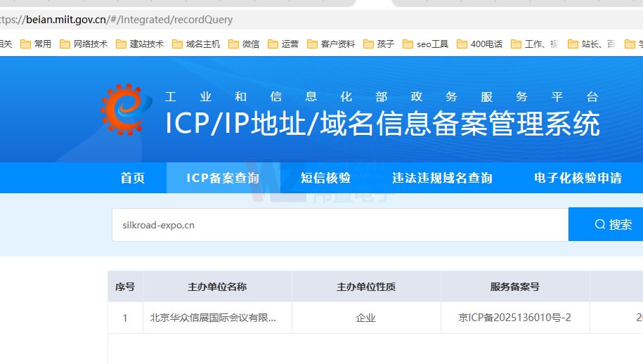Open the 400电话 bookmark folder
Screen dimensions: 643x364
pos(479,44)
